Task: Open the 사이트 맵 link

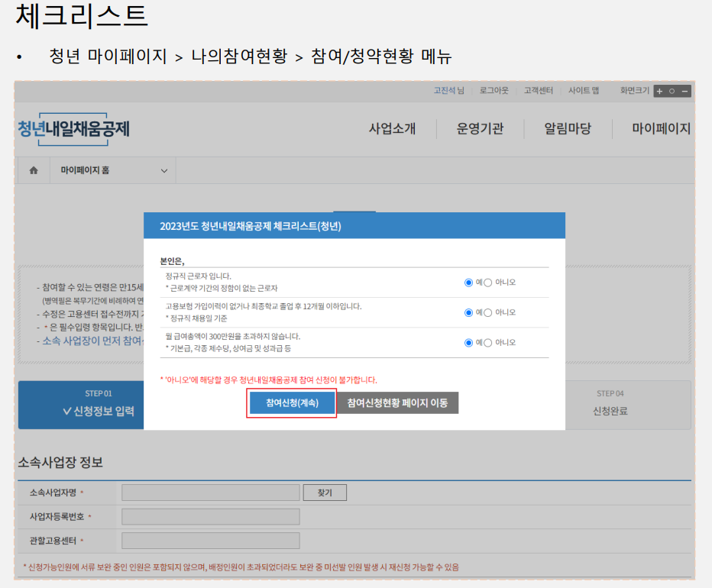Action: pos(583,90)
